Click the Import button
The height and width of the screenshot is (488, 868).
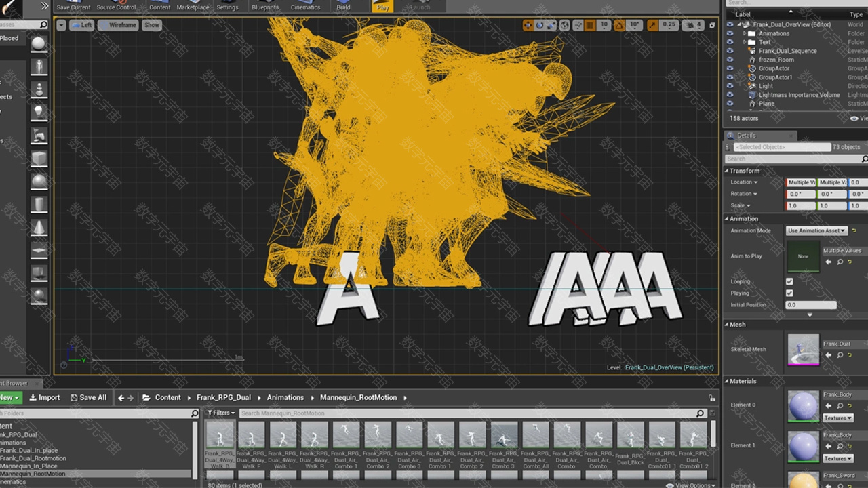45,398
